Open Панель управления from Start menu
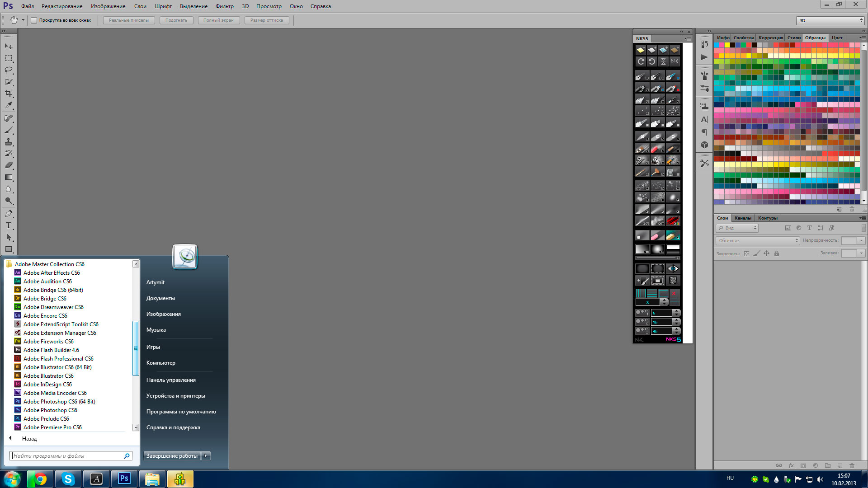Screen dimensions: 868x488 click(171, 380)
